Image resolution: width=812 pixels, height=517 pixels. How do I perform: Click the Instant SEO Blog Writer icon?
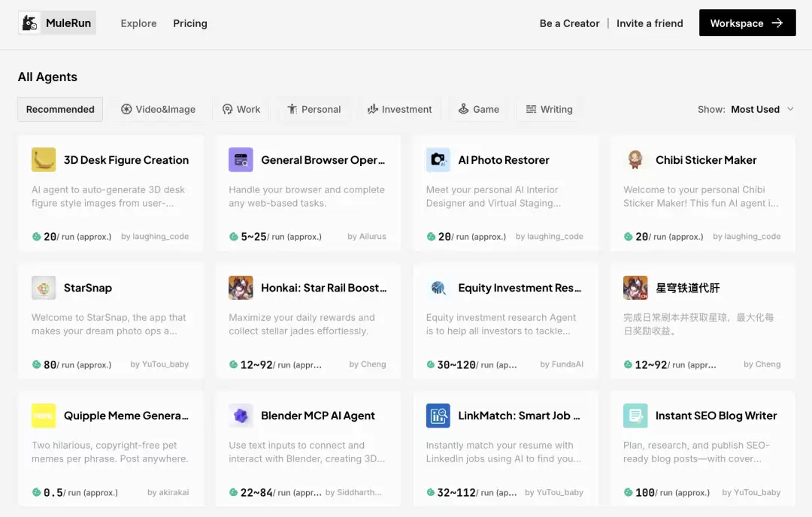tap(635, 416)
